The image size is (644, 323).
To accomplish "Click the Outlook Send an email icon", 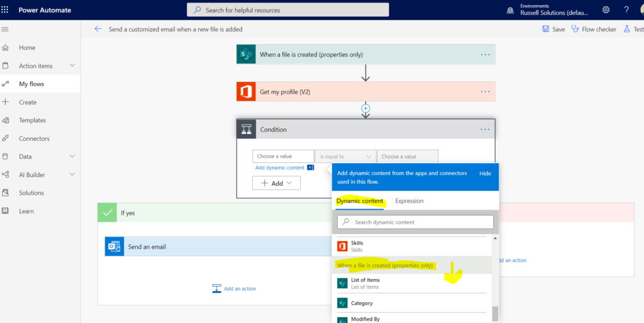I will tap(114, 247).
